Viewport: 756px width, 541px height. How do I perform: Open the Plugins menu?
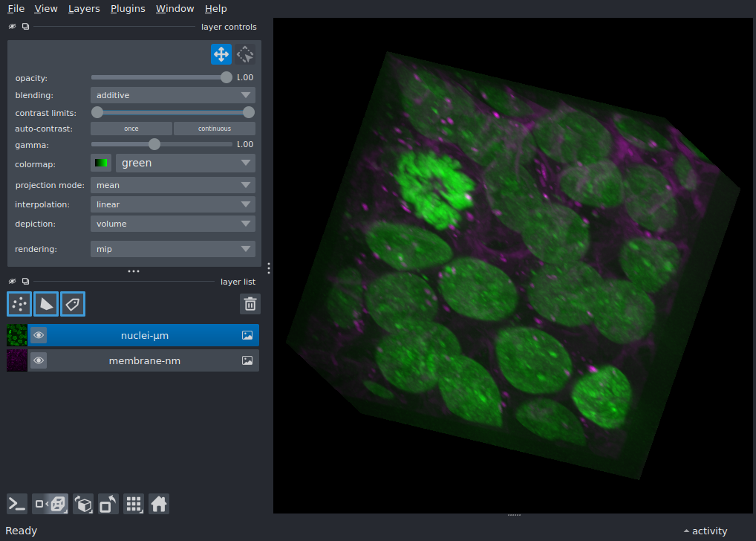click(127, 9)
